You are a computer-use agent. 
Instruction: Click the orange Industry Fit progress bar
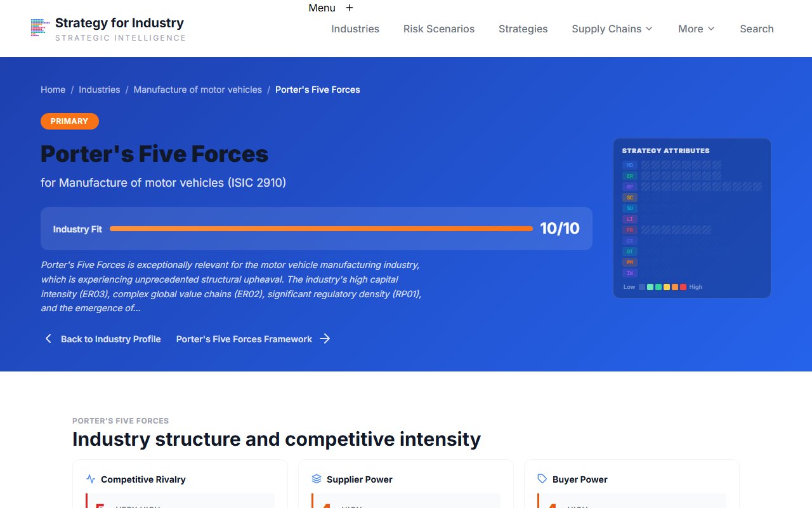tap(321, 229)
